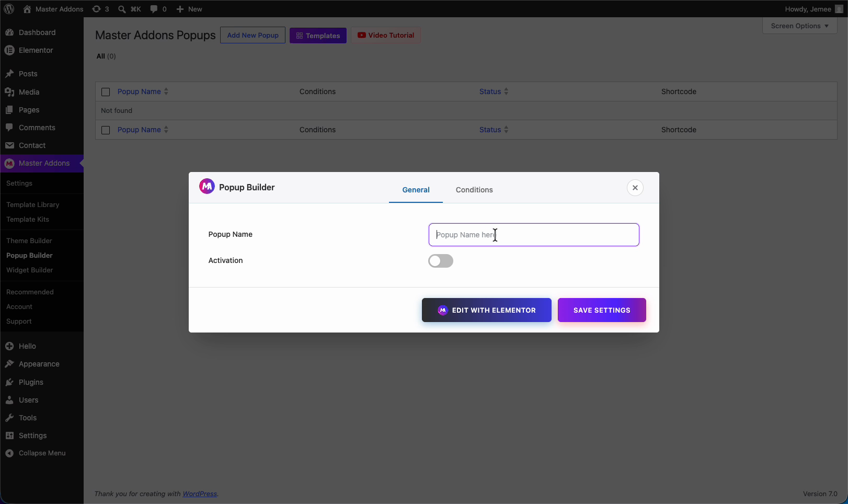Open the Popup Builder submenu item
The image size is (848, 504).
(29, 255)
